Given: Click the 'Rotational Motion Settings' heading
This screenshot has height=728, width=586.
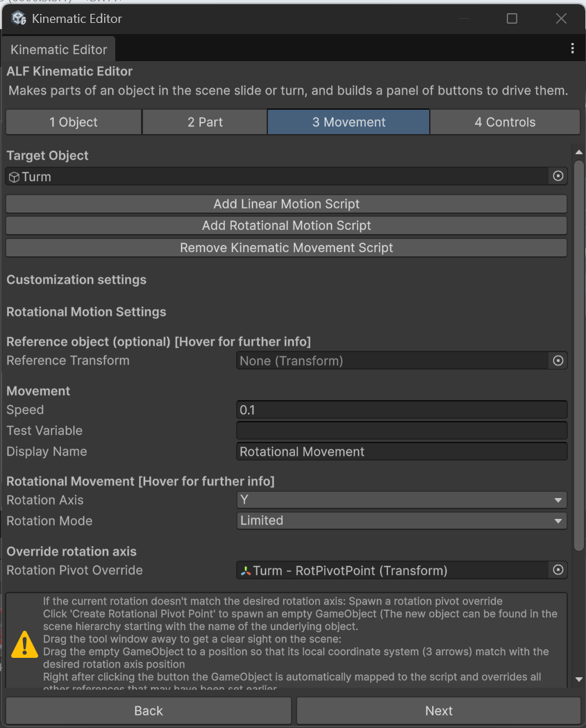Looking at the screenshot, I should 86,311.
